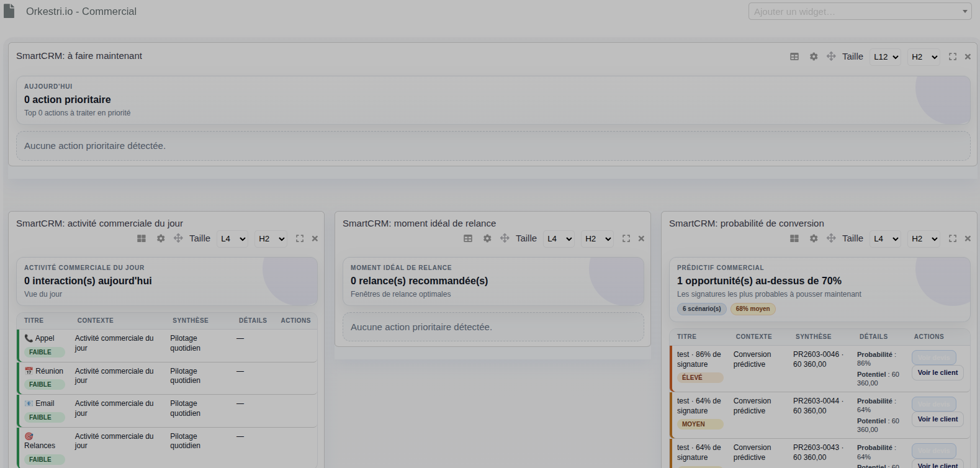Screen dimensions: 980x468
Task: Click 'Voir le client' for PR2603-0044
Action: pos(938,420)
